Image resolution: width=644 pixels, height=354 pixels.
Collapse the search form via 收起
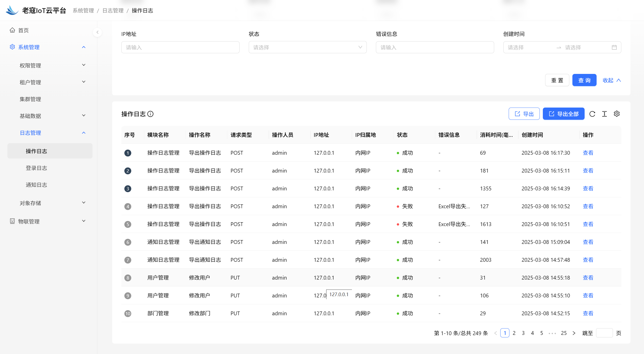point(612,80)
